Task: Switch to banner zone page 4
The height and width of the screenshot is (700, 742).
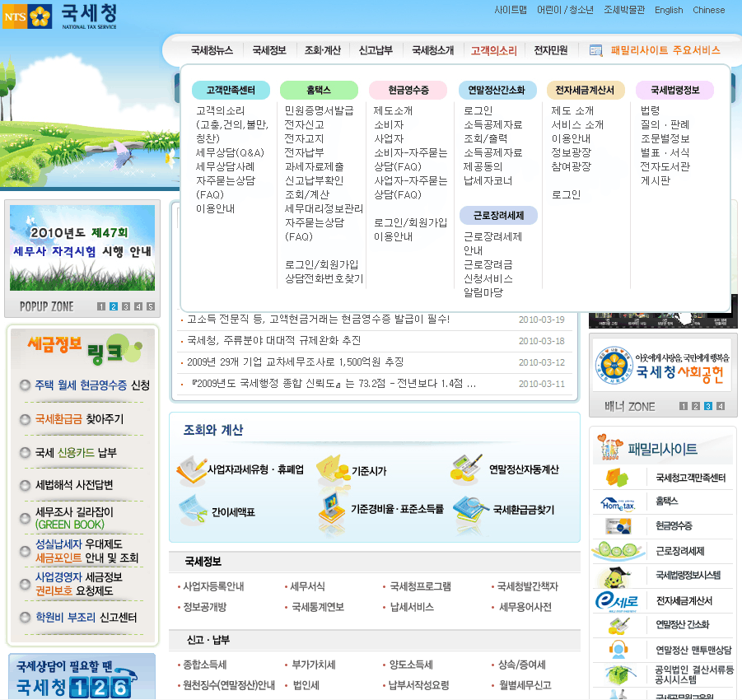Action: (x=721, y=406)
